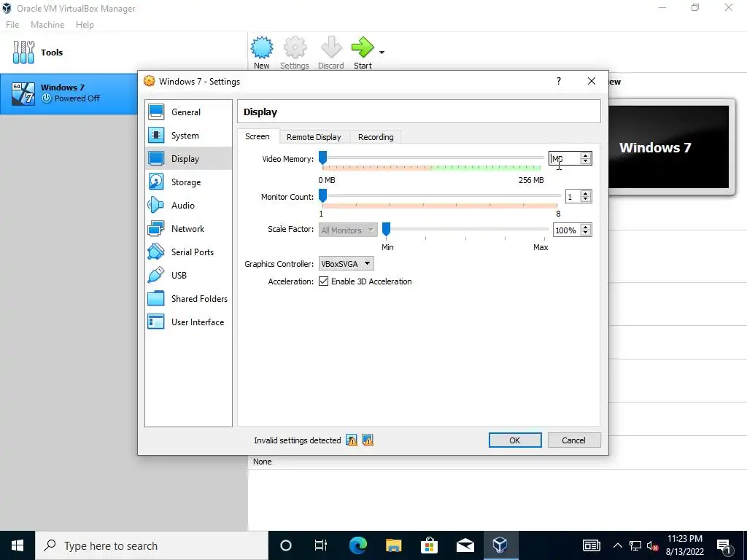The width and height of the screenshot is (747, 560).
Task: Click the network tray icon
Action: coord(635,545)
